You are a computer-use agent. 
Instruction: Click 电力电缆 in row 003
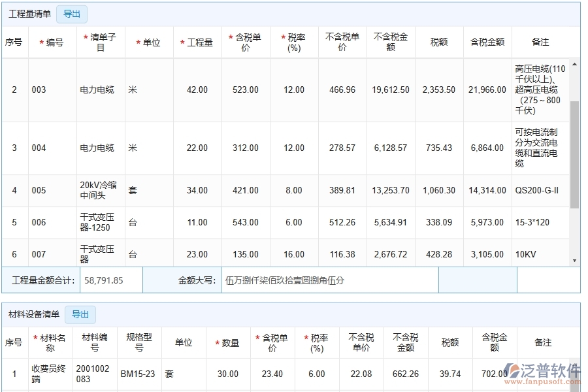[101, 90]
